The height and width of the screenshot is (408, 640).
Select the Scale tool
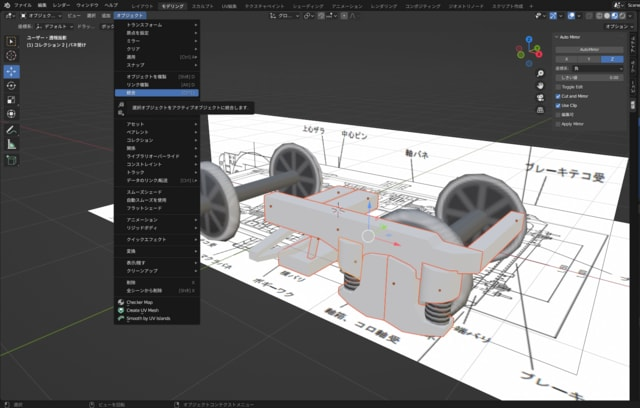11,100
